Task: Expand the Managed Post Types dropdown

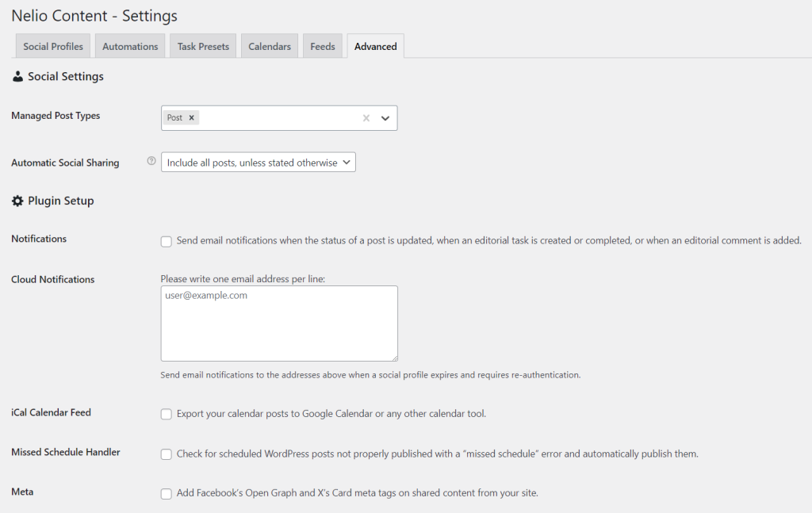Action: [x=385, y=117]
